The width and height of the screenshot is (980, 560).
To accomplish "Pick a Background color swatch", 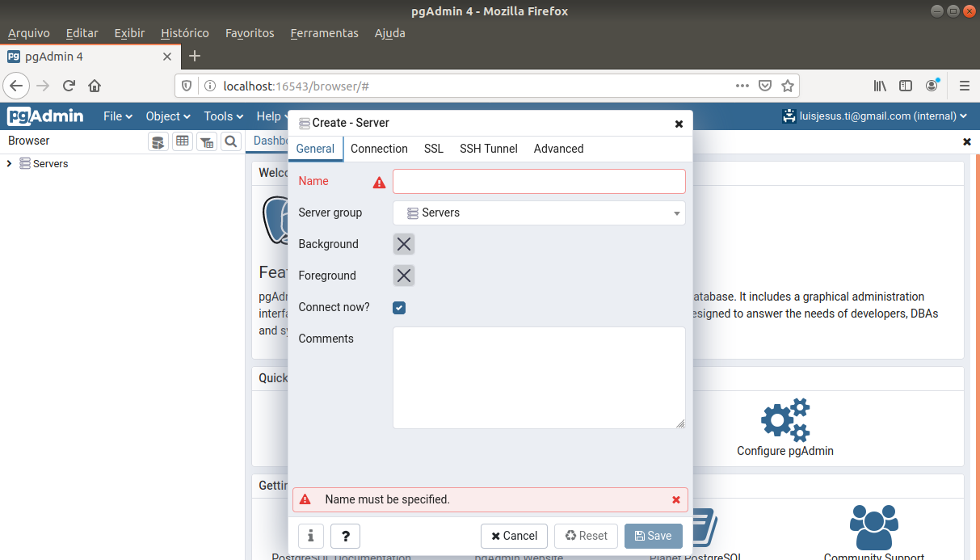I will point(404,244).
